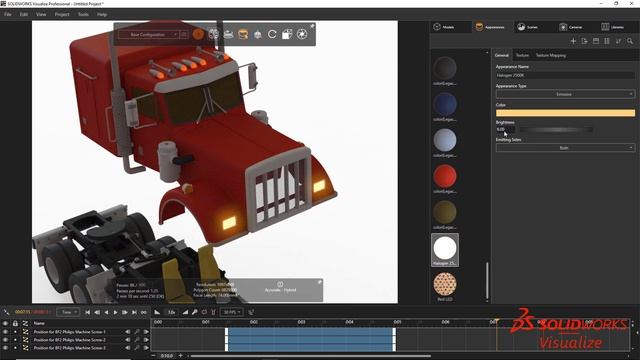Open the Tools menu
The height and width of the screenshot is (360, 640).
pos(83,14)
